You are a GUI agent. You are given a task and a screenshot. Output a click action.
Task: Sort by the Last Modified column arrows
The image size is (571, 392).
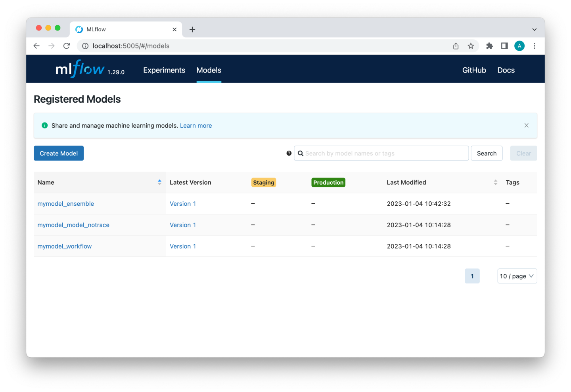(495, 182)
